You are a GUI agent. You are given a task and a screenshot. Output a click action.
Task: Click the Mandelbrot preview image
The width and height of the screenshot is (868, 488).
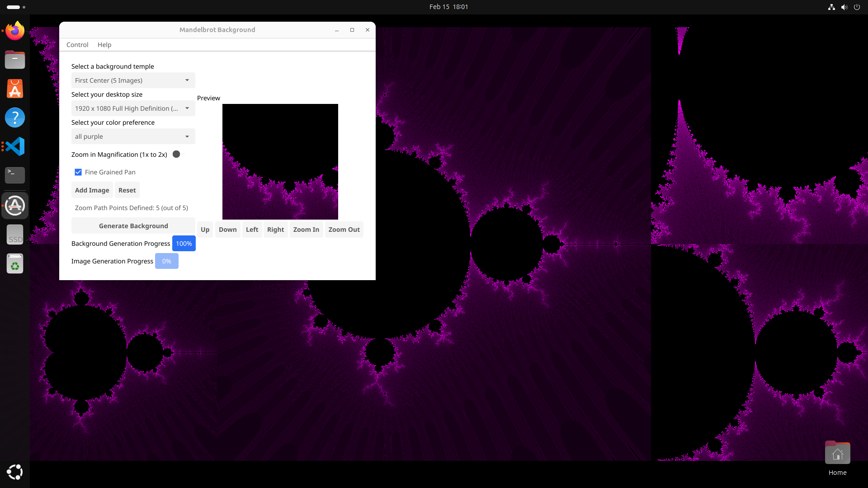coord(280,162)
